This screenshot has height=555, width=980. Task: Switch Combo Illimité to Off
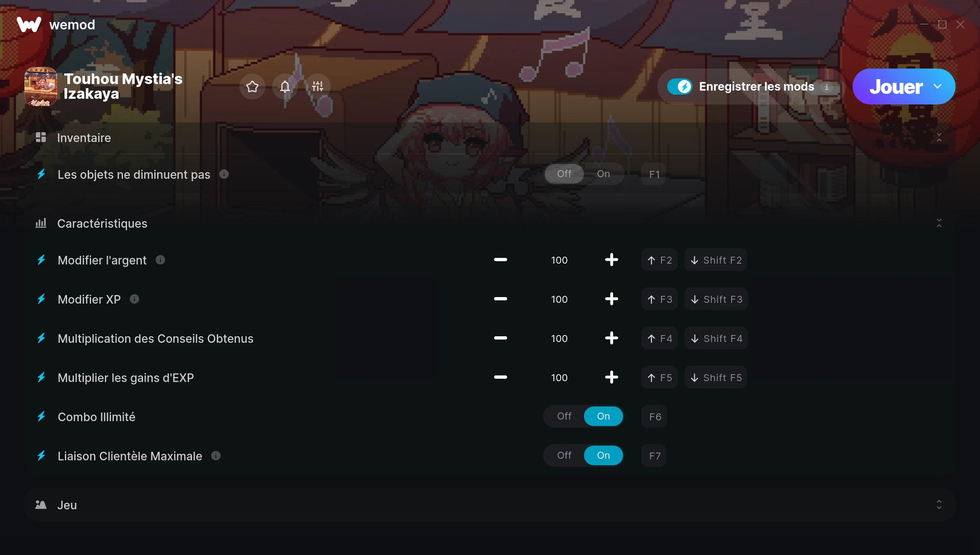tap(564, 416)
